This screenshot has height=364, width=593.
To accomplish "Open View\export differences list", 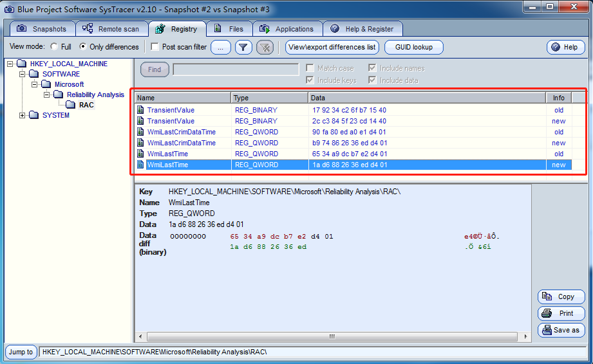I will tap(332, 47).
